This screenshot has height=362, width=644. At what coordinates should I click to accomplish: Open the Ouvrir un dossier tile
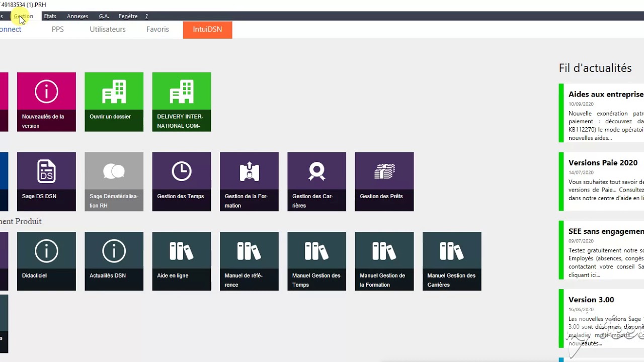point(114,102)
